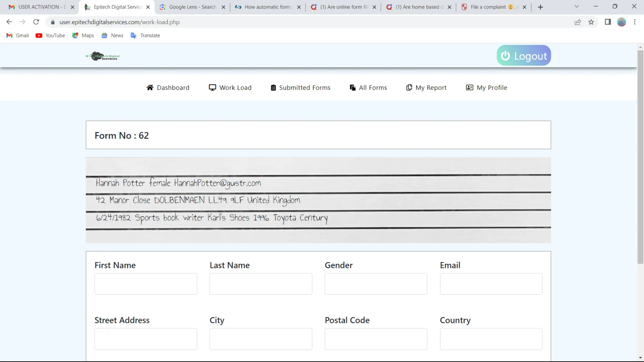Image resolution: width=644 pixels, height=362 pixels.
Task: Restore down the browser window
Action: click(x=615, y=7)
